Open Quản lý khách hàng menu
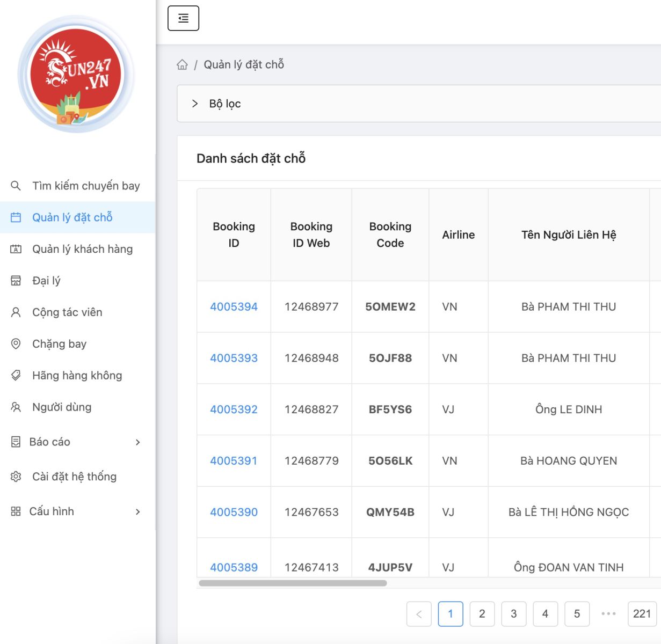The height and width of the screenshot is (644, 661). point(82,249)
